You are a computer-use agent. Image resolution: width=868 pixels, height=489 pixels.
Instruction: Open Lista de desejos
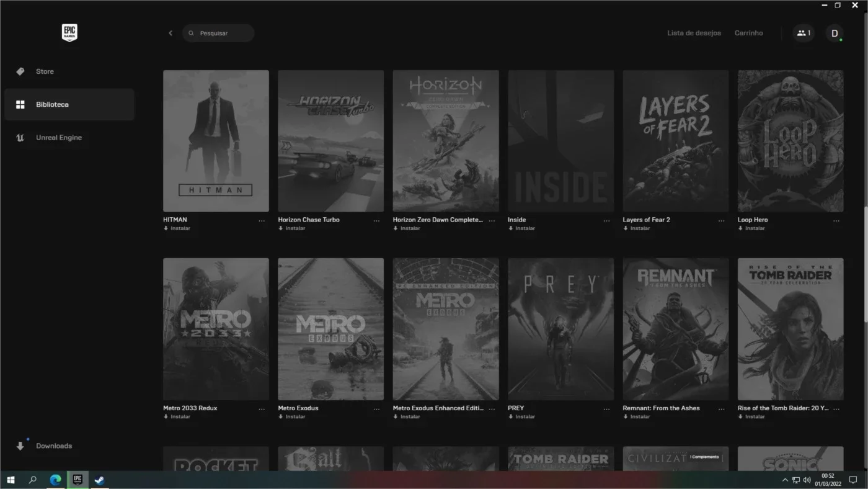coord(694,33)
